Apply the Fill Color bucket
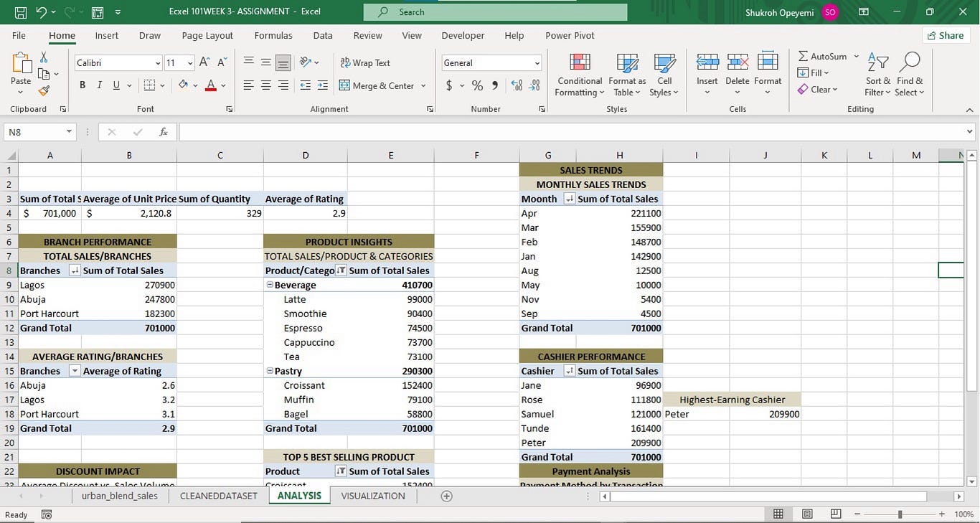 coord(184,85)
